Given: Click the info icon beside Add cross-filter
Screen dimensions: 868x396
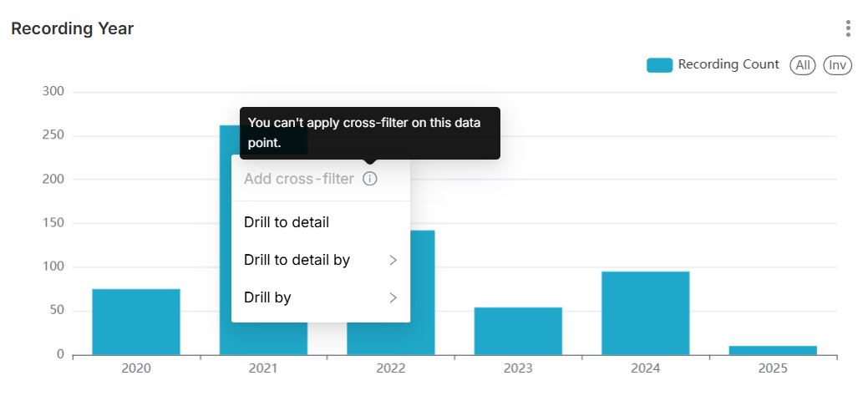Looking at the screenshot, I should tap(370, 179).
